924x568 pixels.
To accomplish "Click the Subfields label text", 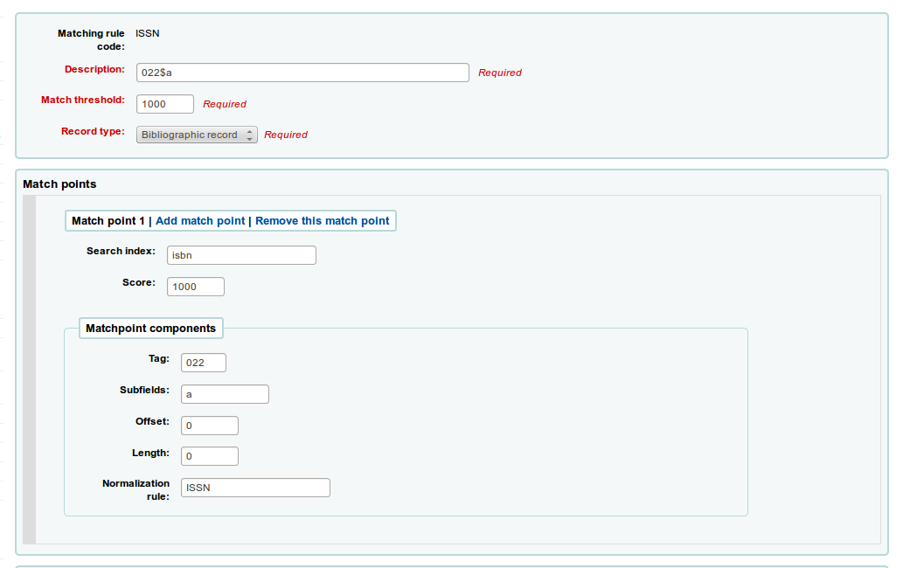I will pos(144,390).
